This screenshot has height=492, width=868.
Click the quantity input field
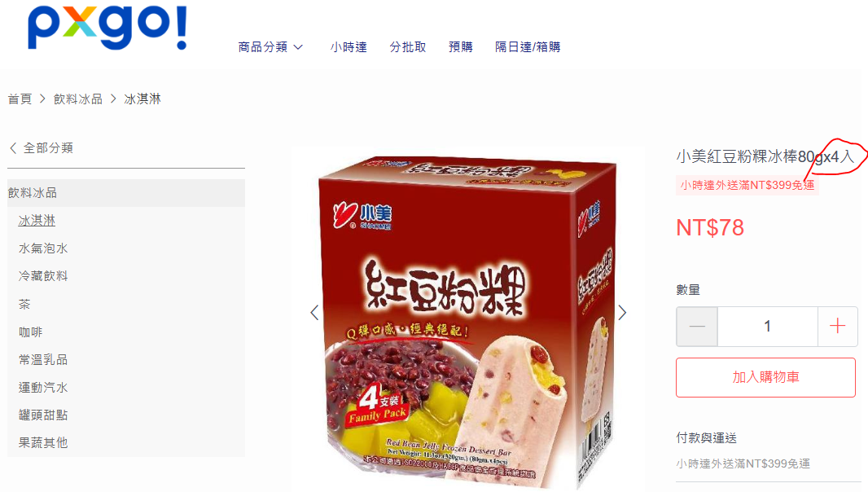(767, 327)
